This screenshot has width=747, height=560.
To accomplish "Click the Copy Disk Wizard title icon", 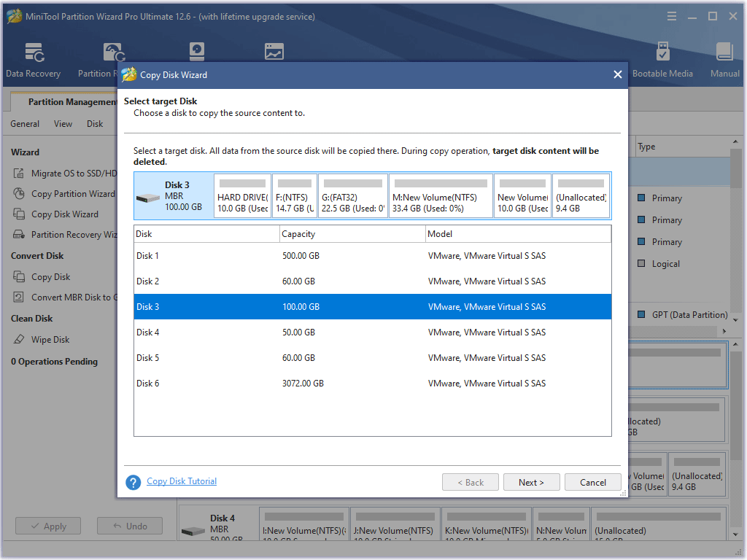I will tap(128, 74).
